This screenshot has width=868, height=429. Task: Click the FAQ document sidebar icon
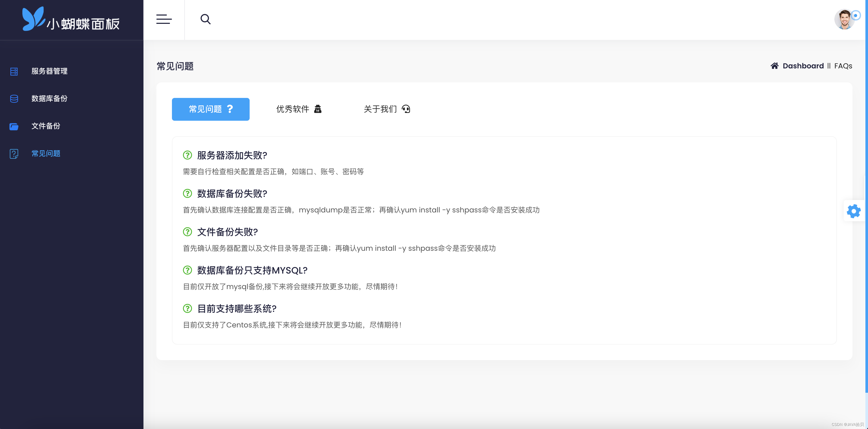(14, 154)
